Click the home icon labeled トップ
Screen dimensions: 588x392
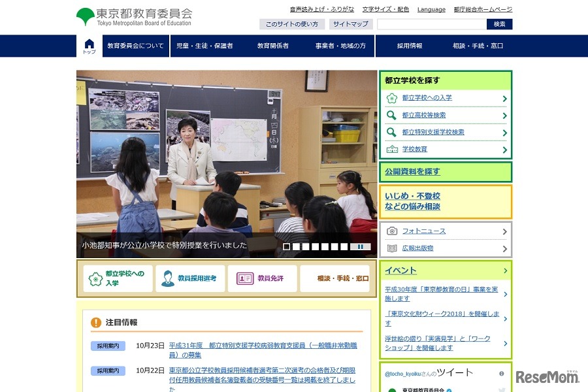[90, 46]
